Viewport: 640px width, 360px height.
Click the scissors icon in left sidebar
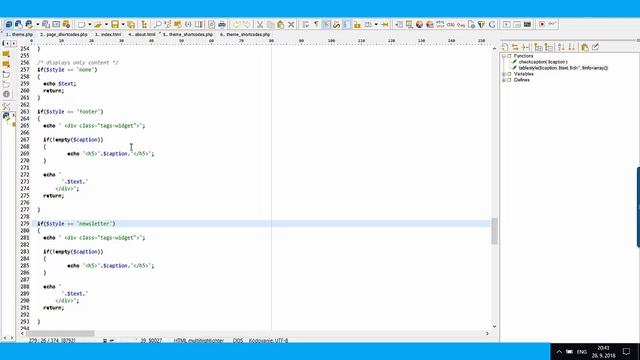coord(6,106)
